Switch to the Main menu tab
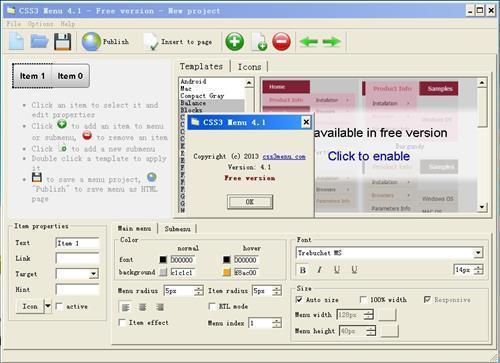Viewport: 500px width, 363px height. coord(134,229)
